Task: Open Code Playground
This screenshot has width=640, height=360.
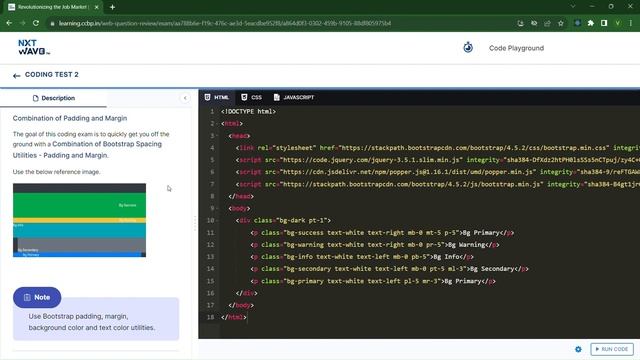Action: tap(516, 48)
